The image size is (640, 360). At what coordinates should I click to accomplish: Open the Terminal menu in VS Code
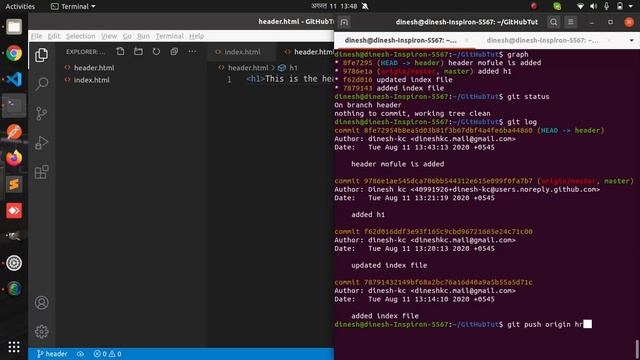[169, 36]
